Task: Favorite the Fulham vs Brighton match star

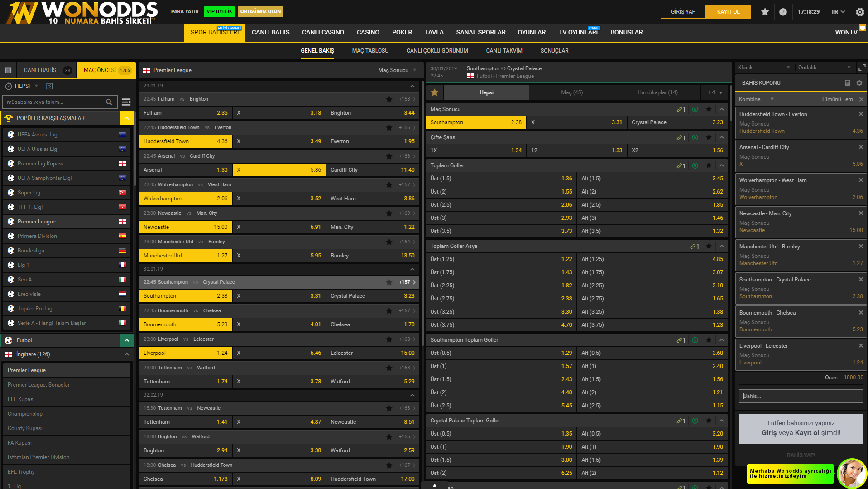Action: pos(389,99)
